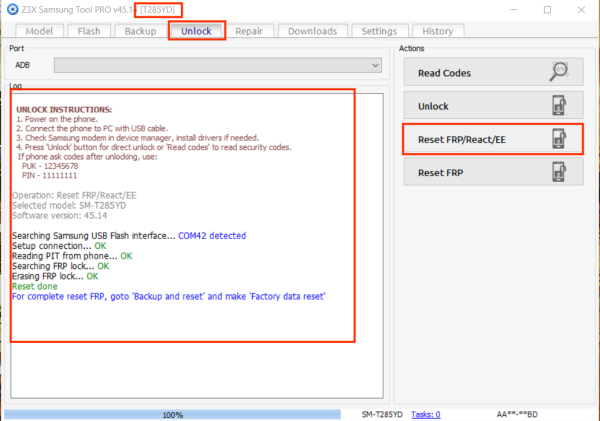Maximize the Z3X window
Screen dimensions: 600x421
pos(548,10)
